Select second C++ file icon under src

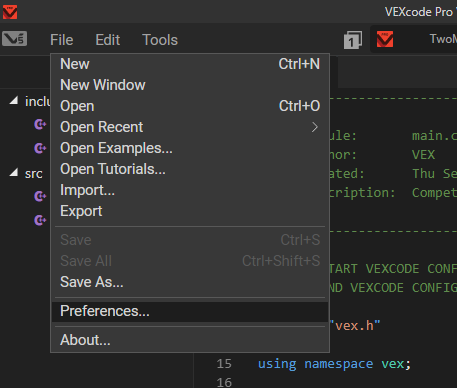40,220
